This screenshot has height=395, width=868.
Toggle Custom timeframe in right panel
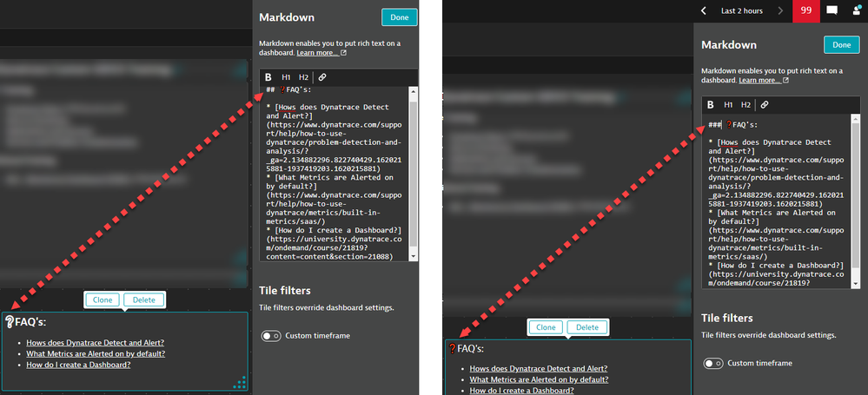tap(713, 364)
